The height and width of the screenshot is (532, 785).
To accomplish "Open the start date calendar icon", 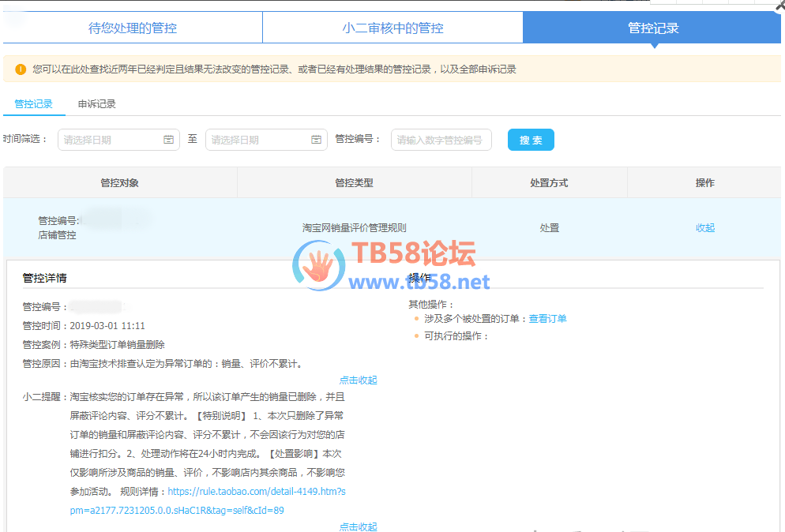I will (x=169, y=140).
